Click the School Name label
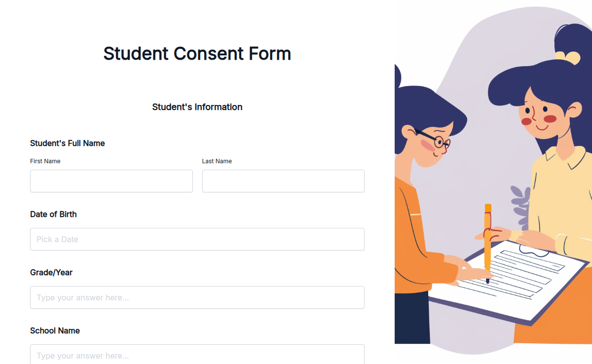The width and height of the screenshot is (592, 364). pos(55,330)
